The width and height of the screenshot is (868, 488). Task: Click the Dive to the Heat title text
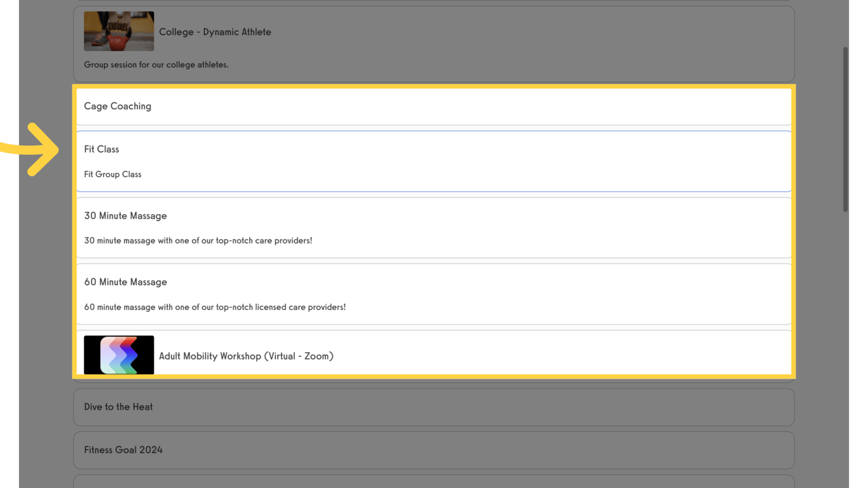pos(118,407)
